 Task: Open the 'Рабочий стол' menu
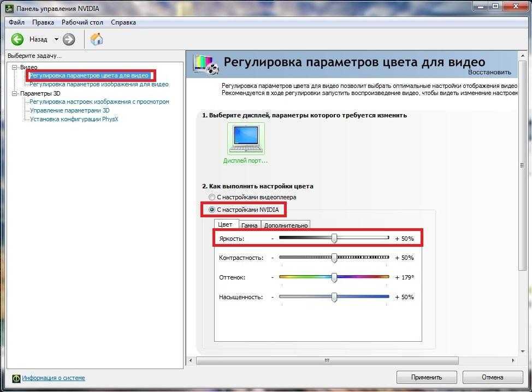coord(82,22)
